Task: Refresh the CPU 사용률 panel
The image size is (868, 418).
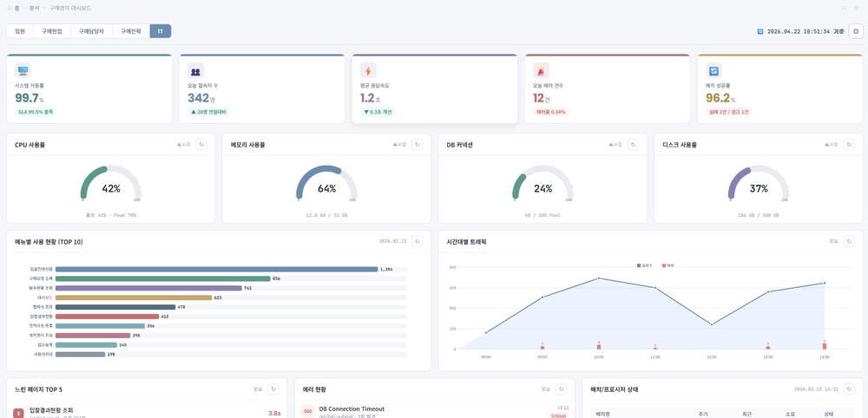Action: click(x=201, y=144)
